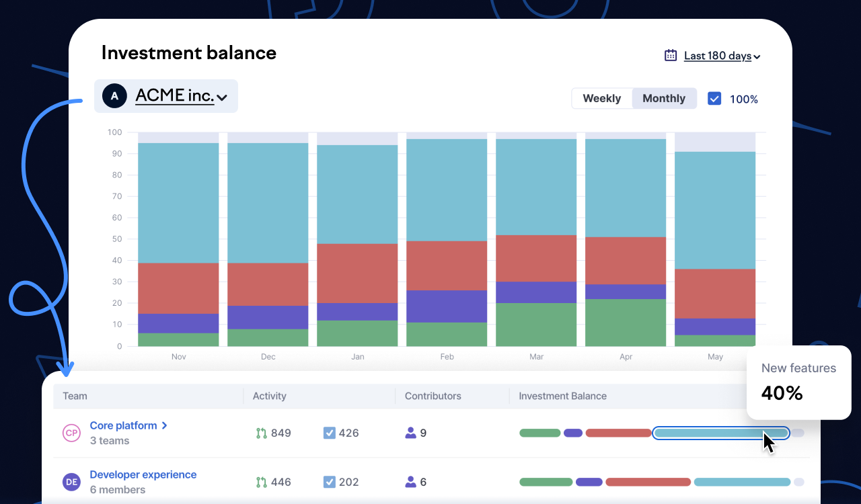Click the Contributors column header

pyautogui.click(x=433, y=396)
